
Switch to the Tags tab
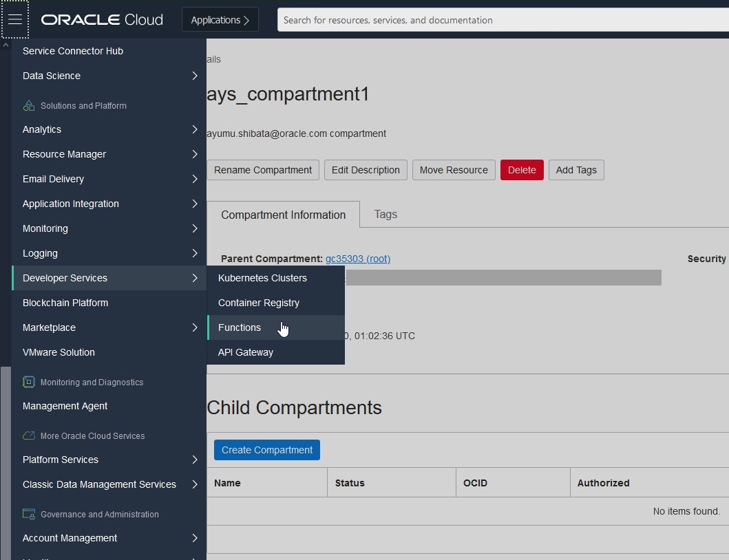click(x=385, y=214)
